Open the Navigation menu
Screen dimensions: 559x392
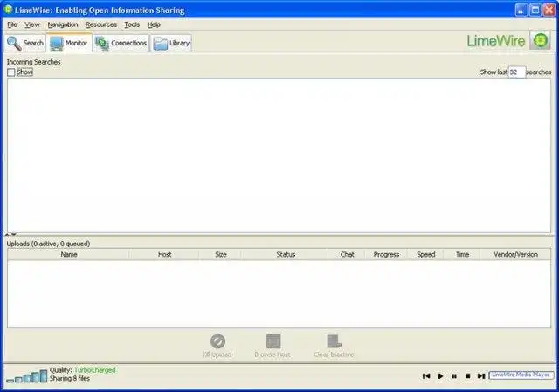coord(63,24)
